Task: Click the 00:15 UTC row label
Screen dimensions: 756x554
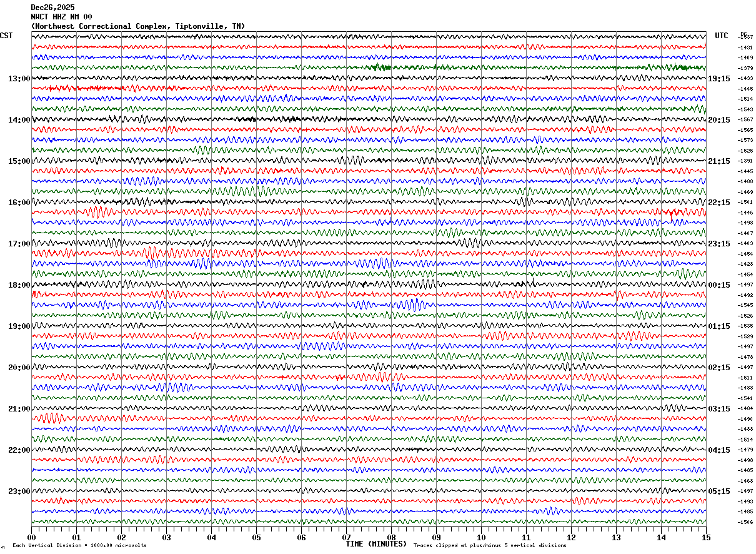Action: [719, 285]
